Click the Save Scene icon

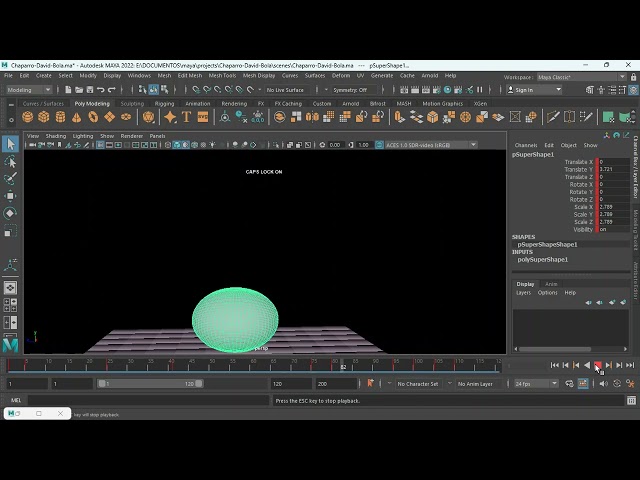[90, 90]
